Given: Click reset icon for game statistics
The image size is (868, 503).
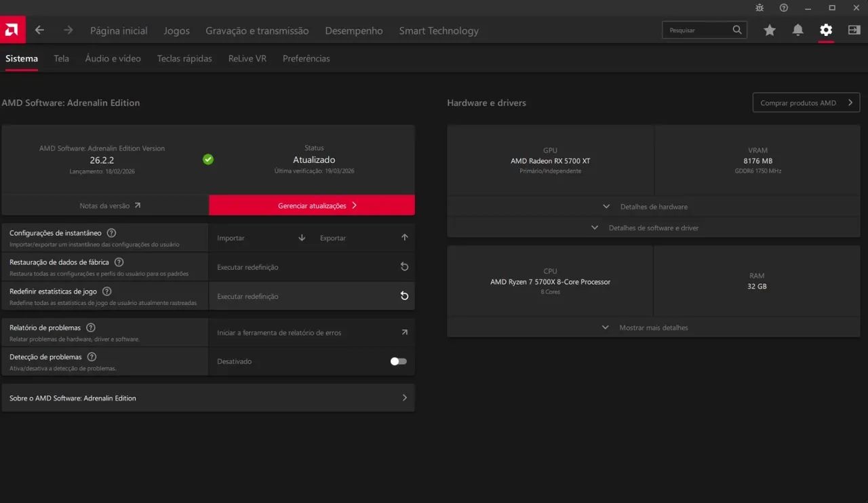Looking at the screenshot, I should click(405, 296).
